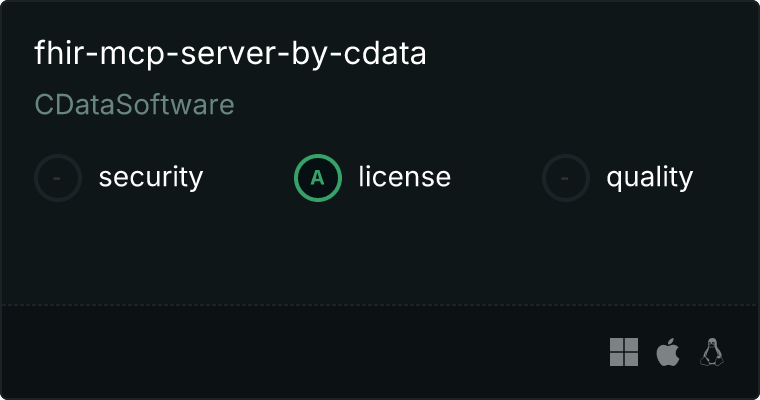Click the quality score dash badge

pyautogui.click(x=566, y=178)
